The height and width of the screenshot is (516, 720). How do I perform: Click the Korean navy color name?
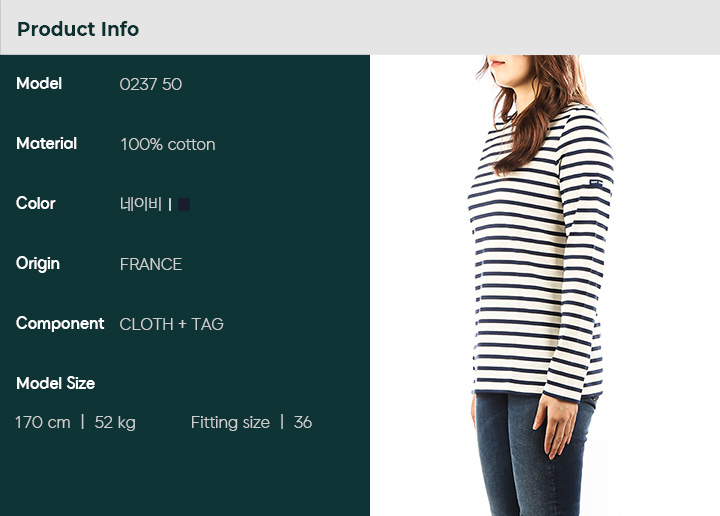click(x=141, y=204)
